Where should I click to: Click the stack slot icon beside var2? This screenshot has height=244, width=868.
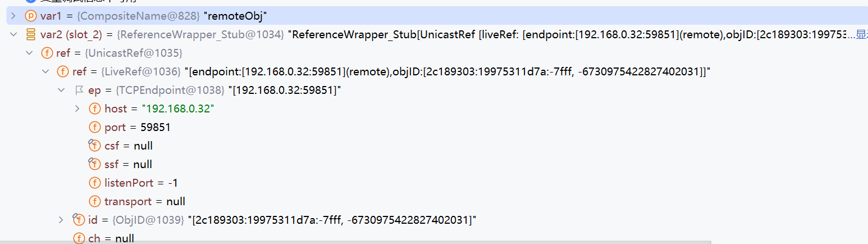(x=31, y=35)
